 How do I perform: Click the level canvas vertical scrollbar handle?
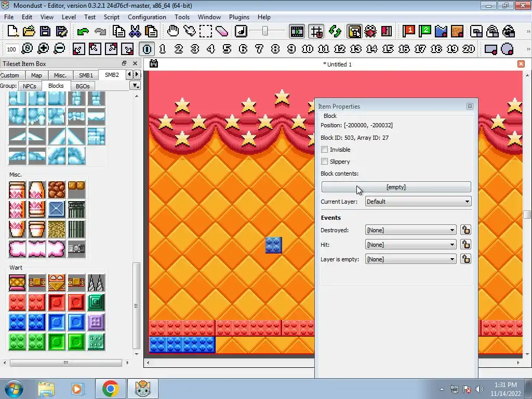click(x=527, y=215)
